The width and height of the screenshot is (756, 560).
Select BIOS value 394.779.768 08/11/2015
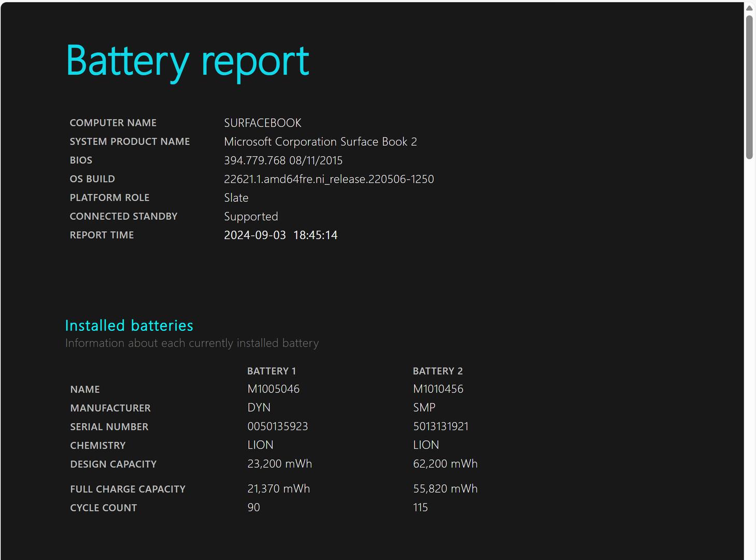coord(283,160)
